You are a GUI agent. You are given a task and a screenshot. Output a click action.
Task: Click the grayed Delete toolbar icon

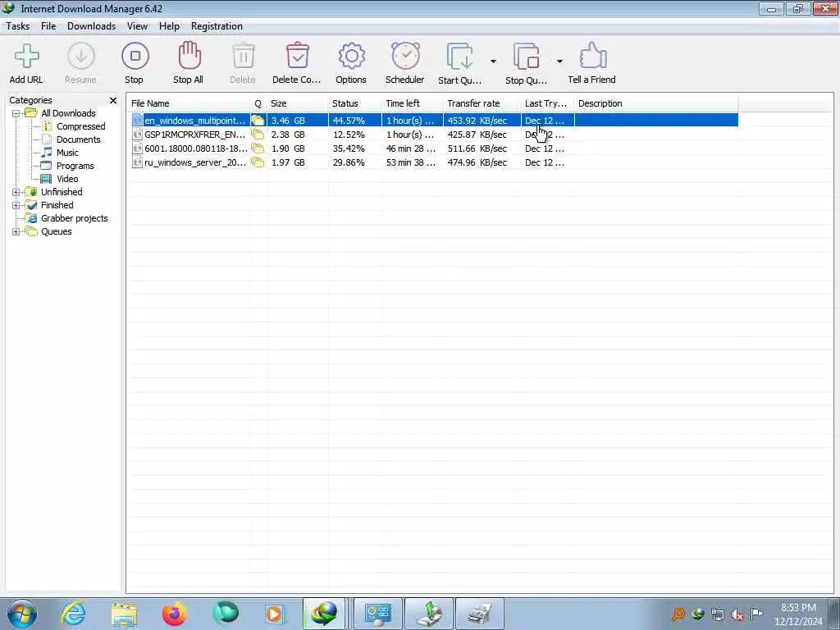click(x=243, y=57)
